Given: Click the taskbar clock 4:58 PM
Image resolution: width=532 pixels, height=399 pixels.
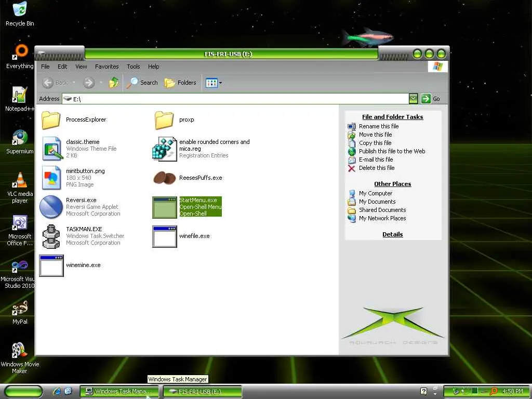Looking at the screenshot, I should coord(512,392).
